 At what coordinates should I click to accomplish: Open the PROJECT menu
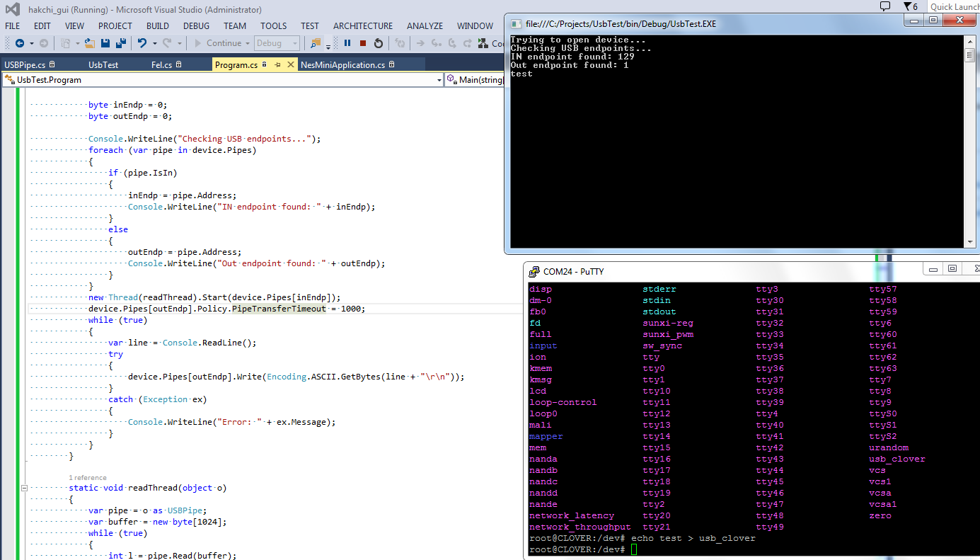(x=115, y=25)
